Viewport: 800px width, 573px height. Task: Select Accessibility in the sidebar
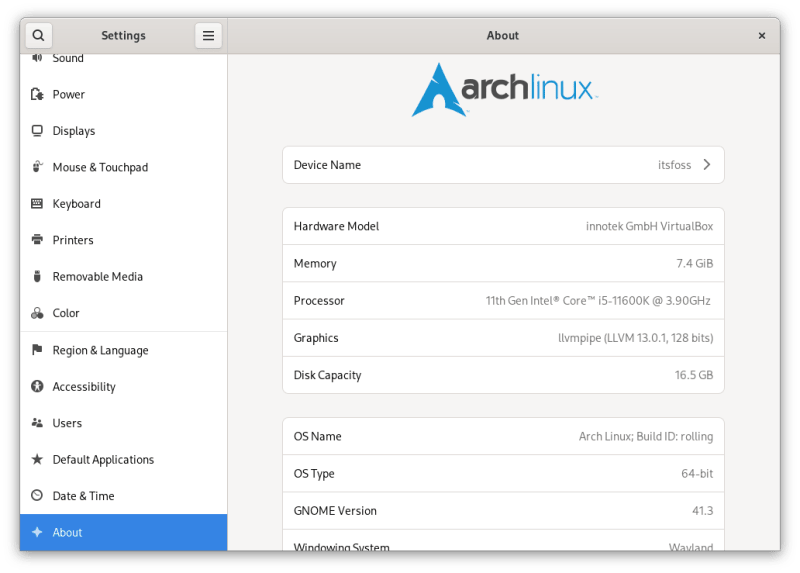pyautogui.click(x=84, y=387)
